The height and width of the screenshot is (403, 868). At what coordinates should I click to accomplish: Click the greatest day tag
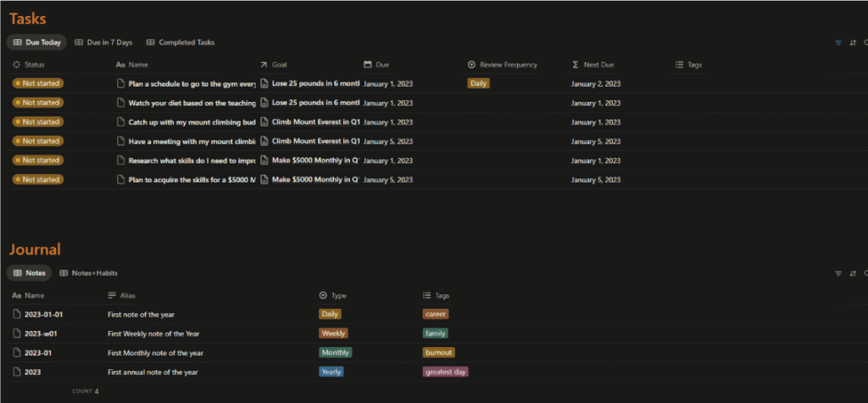(446, 372)
